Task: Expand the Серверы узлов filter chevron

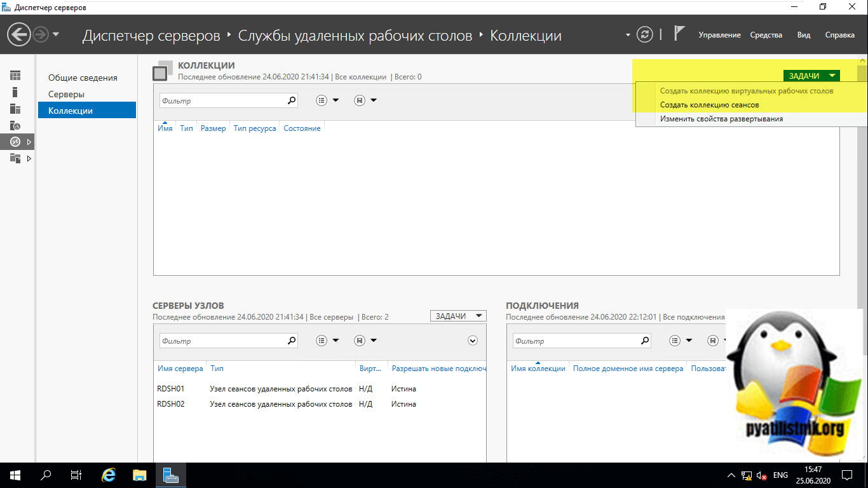Action: point(472,341)
